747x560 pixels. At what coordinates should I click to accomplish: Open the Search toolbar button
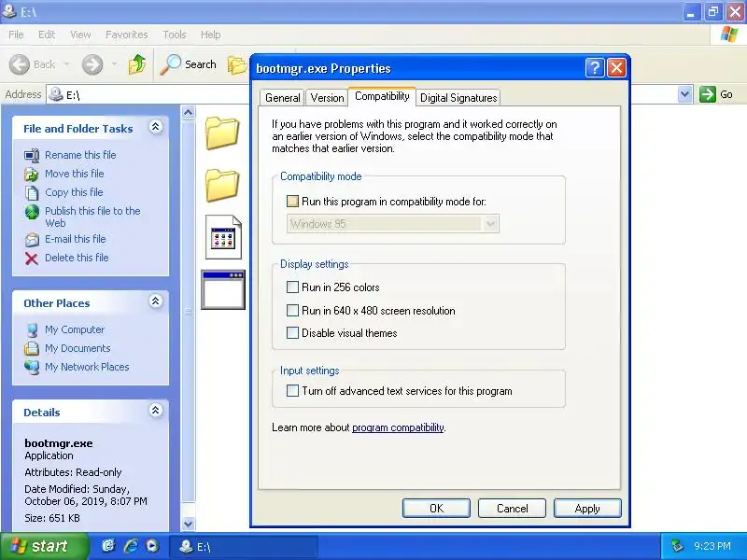[188, 64]
